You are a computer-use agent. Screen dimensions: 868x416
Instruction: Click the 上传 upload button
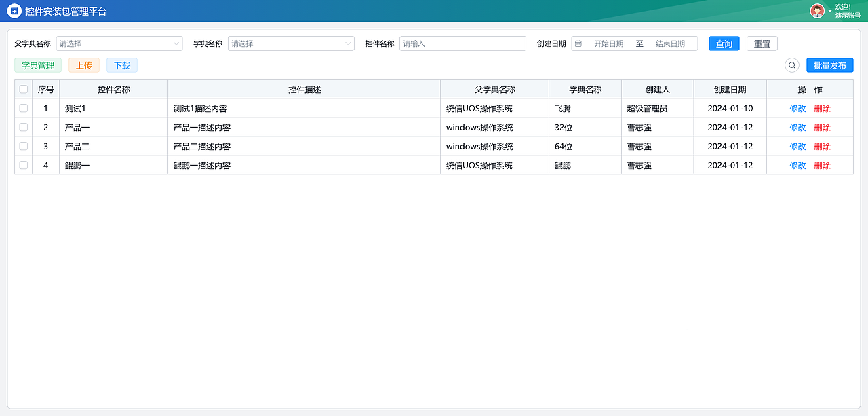[83, 65]
